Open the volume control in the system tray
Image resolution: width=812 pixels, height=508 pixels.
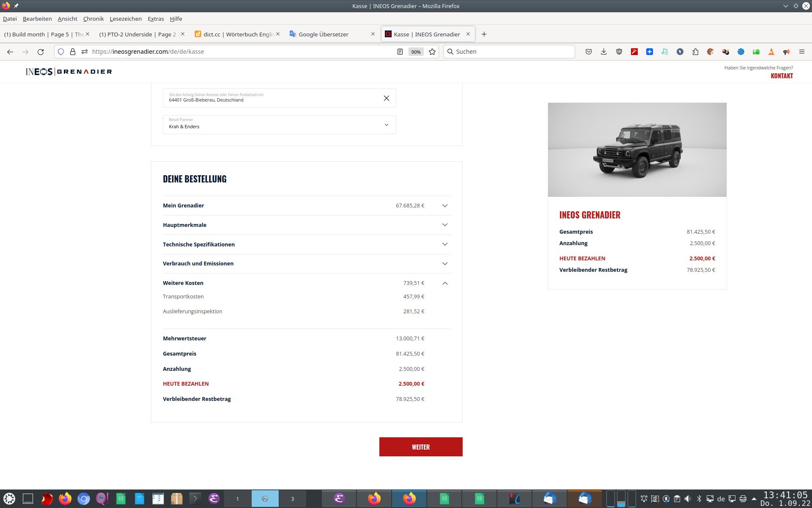tap(688, 499)
